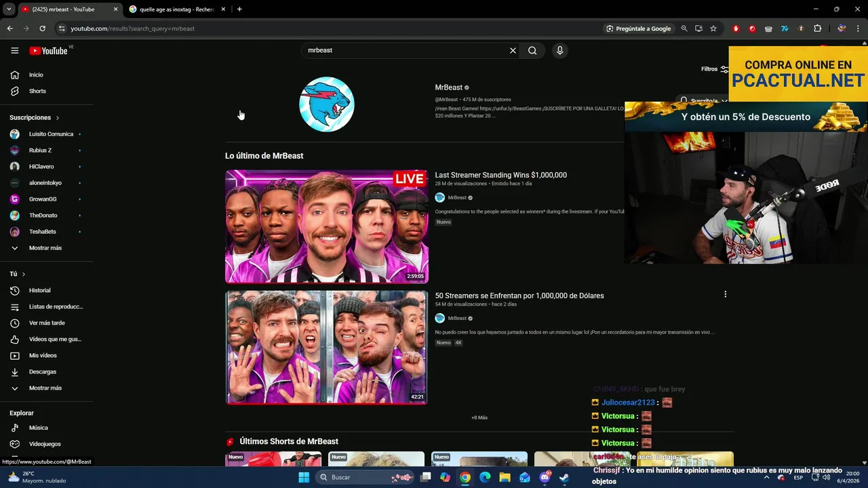This screenshot has width=868, height=488.
Task: Open the YouTube hamburger guide menu
Action: pos(14,50)
